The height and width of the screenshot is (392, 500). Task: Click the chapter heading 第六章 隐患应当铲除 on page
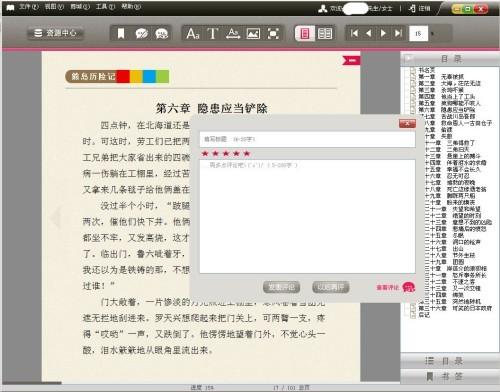tap(212, 108)
